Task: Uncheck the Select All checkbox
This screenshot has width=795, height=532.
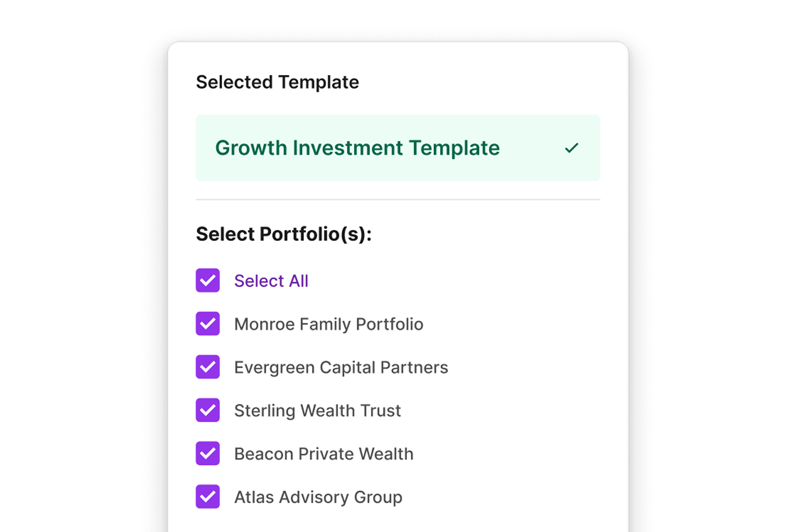Action: tap(208, 280)
